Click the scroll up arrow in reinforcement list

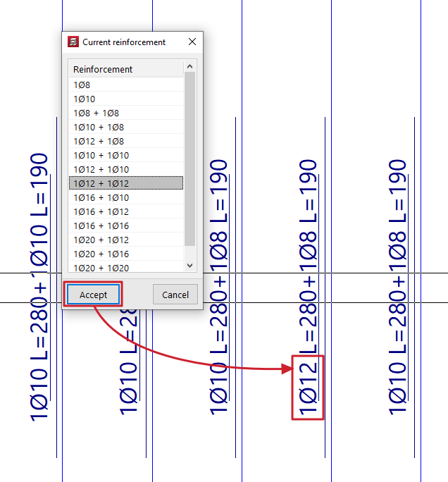[x=190, y=66]
